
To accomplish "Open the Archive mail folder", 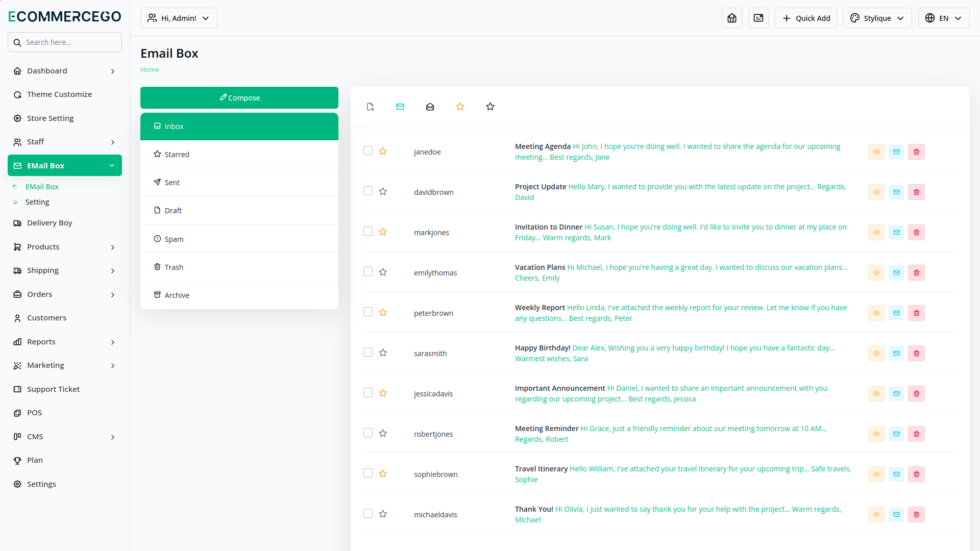I will click(x=239, y=295).
